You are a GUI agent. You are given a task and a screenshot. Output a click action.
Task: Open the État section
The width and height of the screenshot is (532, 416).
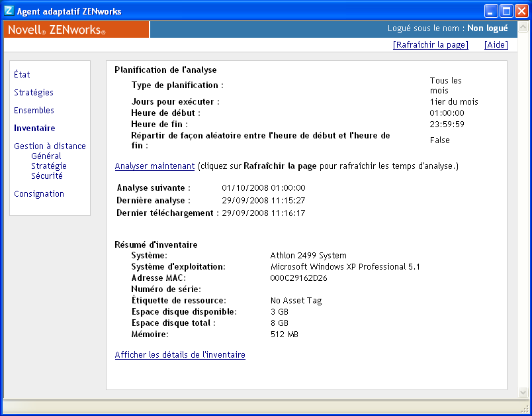point(22,74)
